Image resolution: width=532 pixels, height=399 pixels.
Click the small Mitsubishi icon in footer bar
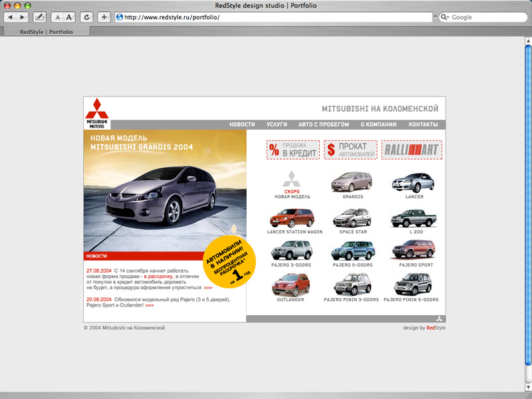439,319
